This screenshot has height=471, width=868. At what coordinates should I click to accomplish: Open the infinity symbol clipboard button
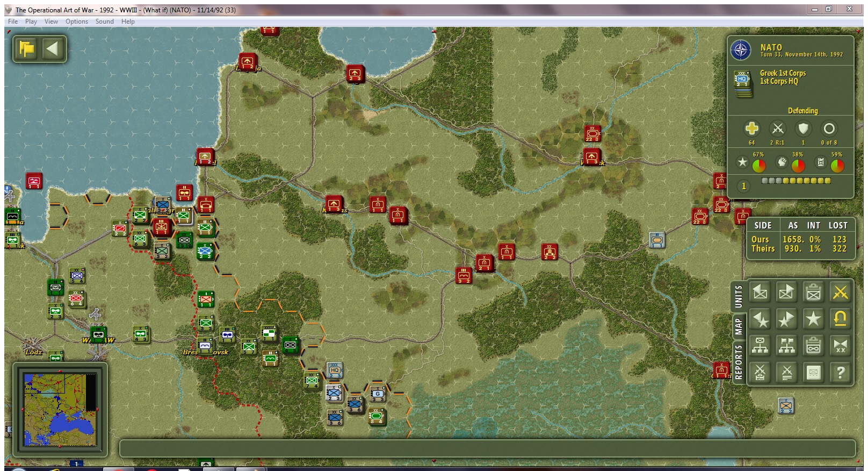(813, 346)
